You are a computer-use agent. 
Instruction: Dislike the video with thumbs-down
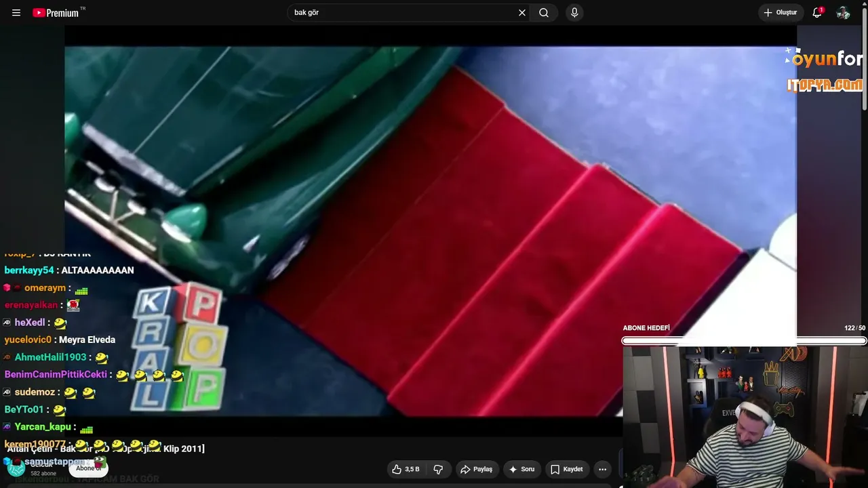pos(438,469)
